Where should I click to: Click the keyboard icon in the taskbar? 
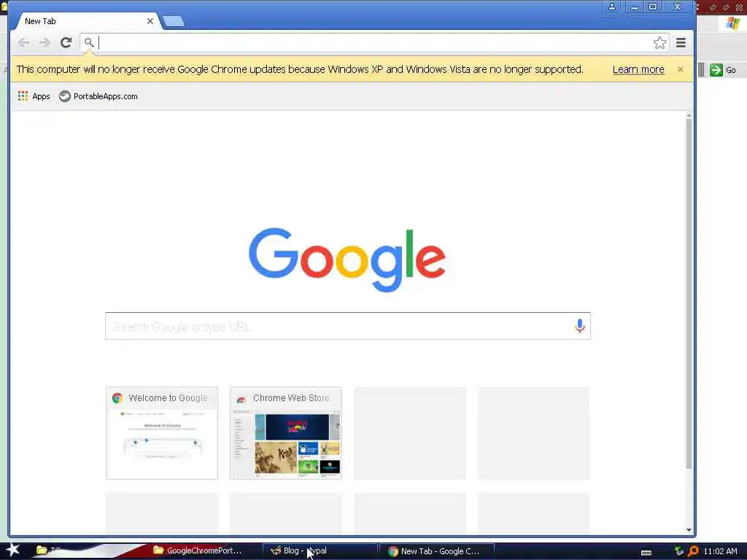(x=646, y=553)
